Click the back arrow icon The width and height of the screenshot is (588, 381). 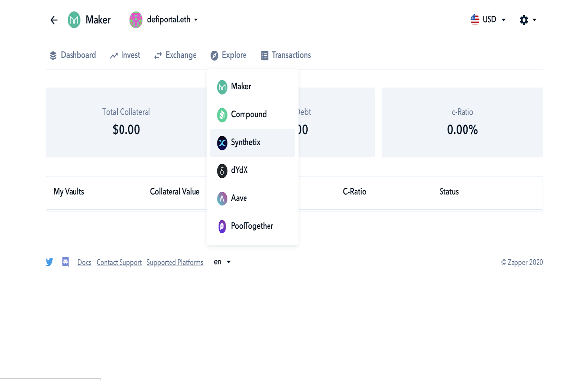(54, 20)
